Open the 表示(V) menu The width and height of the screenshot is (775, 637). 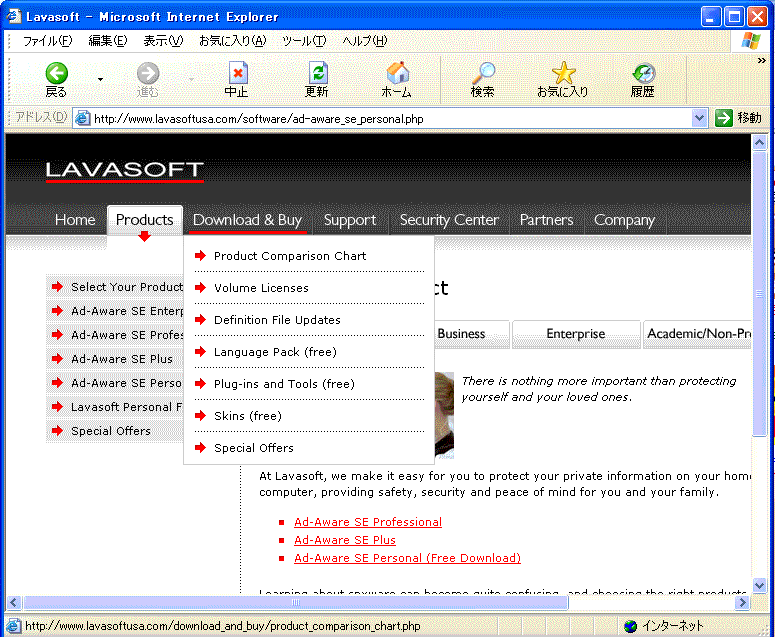(x=163, y=41)
